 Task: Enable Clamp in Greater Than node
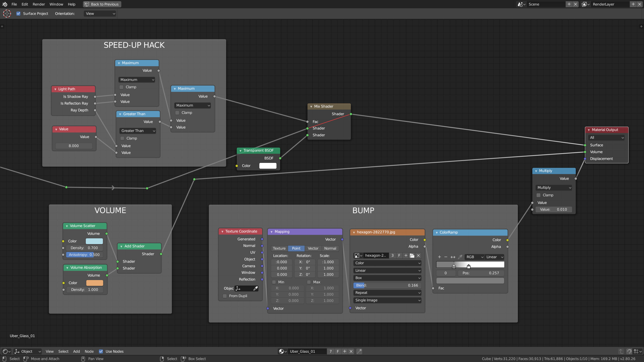[x=122, y=138]
